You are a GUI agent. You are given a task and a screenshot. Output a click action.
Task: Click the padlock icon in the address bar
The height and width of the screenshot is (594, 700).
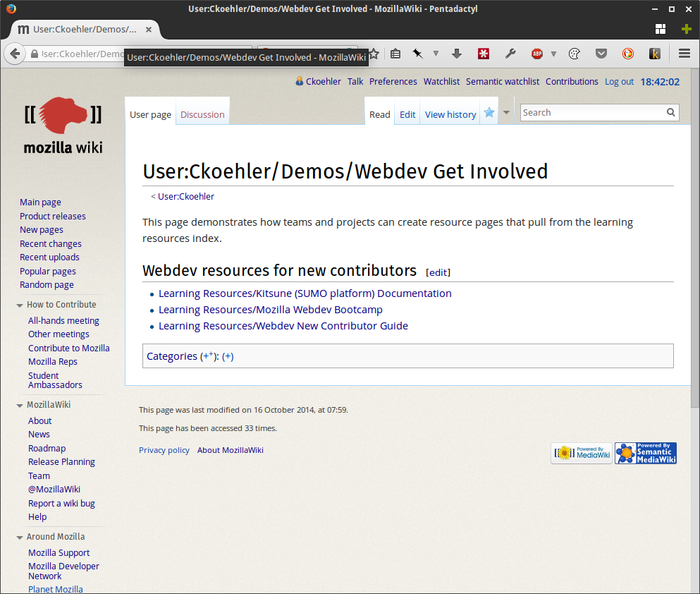(x=35, y=54)
